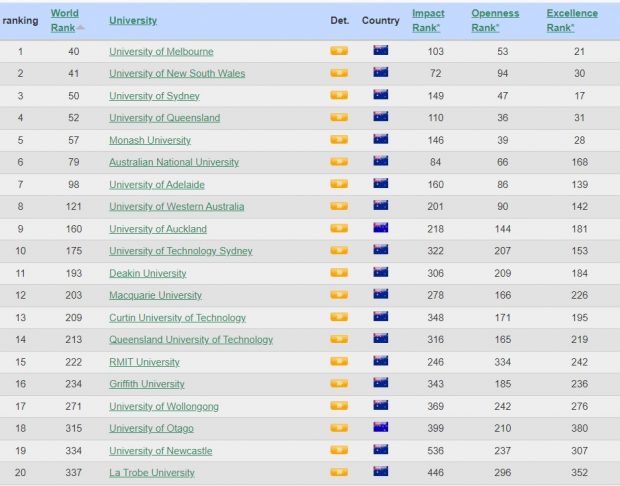Open details icon for University of Melbourne
Screen dimensions: 620x486
pyautogui.click(x=339, y=51)
